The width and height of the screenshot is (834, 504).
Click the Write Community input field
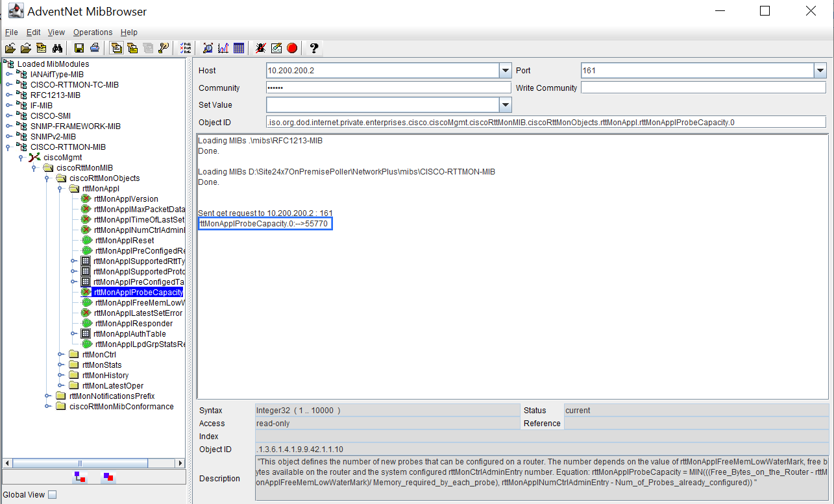[703, 88]
